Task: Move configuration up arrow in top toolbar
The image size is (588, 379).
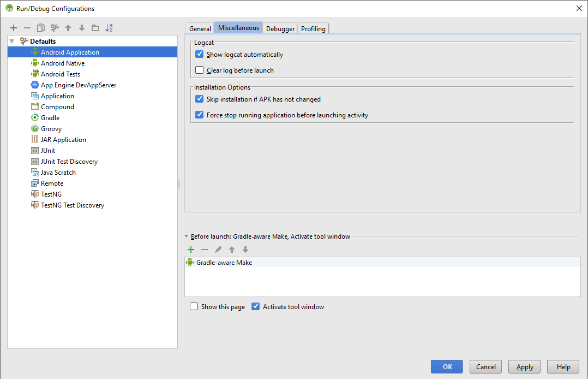Action: [x=68, y=28]
